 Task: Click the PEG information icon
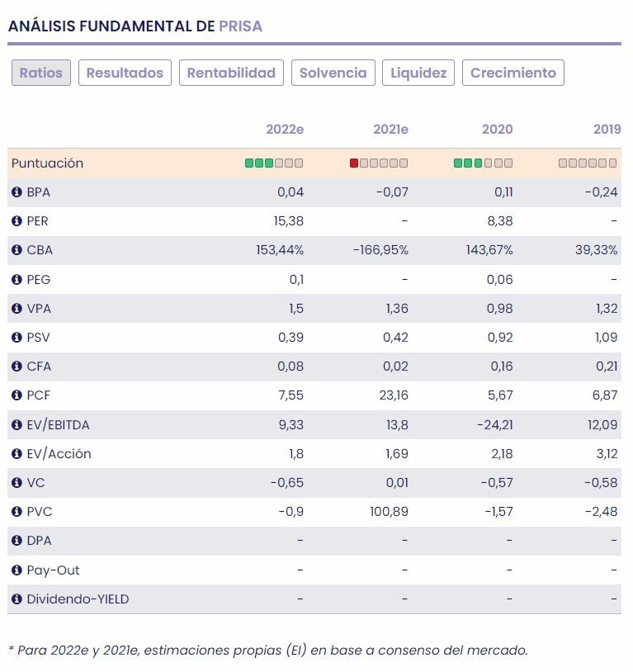point(17,280)
